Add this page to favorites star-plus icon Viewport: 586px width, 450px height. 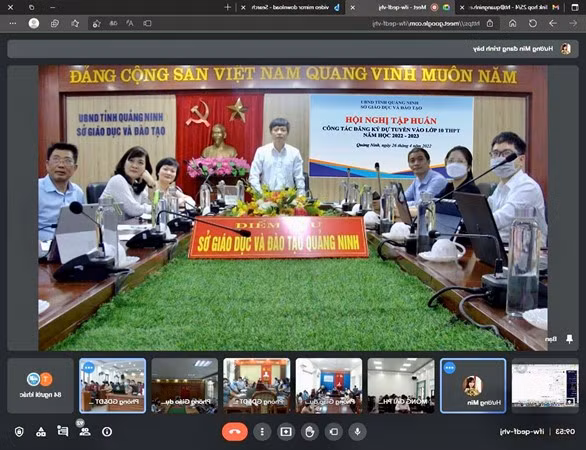click(x=97, y=24)
